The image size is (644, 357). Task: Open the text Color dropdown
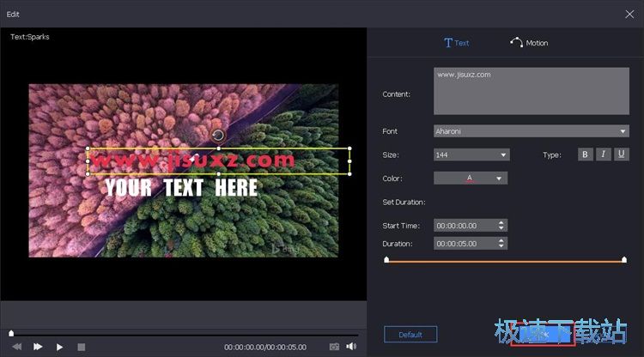[x=471, y=178]
